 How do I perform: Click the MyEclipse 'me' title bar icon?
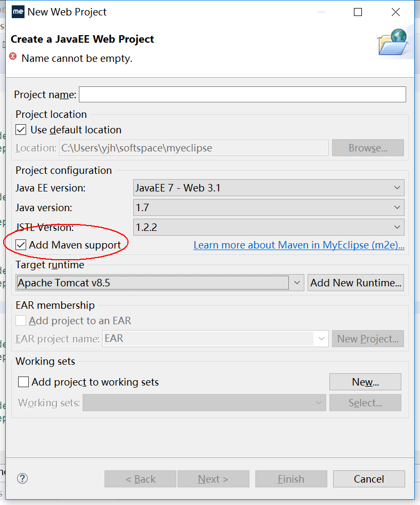[18, 12]
